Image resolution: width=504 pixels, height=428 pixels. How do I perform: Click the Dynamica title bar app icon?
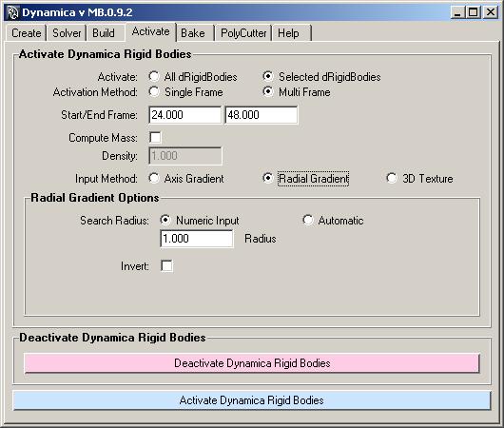click(13, 12)
